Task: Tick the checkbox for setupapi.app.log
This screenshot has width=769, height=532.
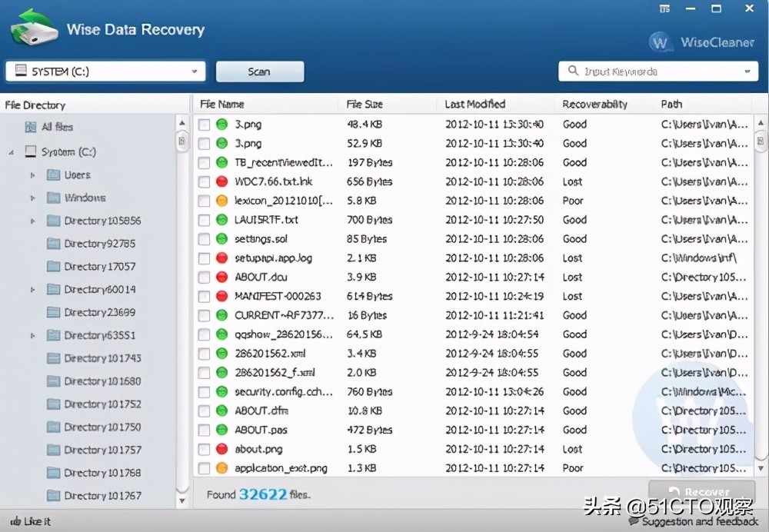Action: point(204,258)
